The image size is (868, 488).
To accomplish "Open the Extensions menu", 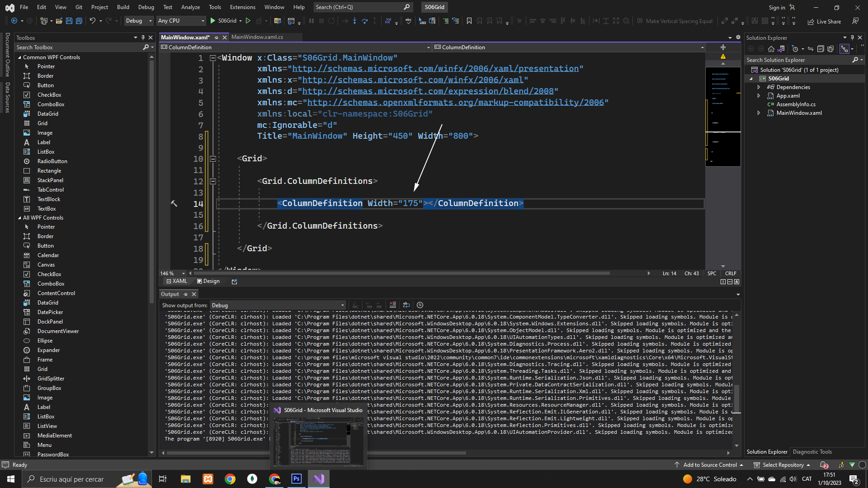I will (242, 7).
